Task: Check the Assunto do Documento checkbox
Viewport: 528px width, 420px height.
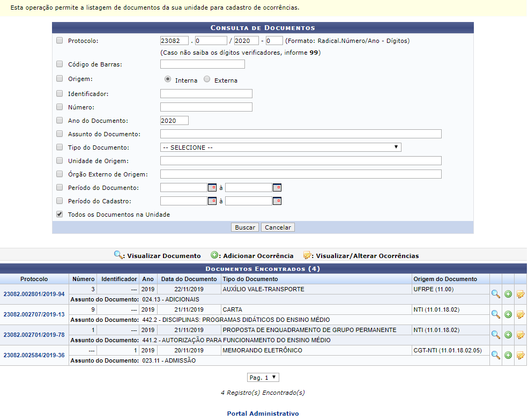Action: pos(60,134)
